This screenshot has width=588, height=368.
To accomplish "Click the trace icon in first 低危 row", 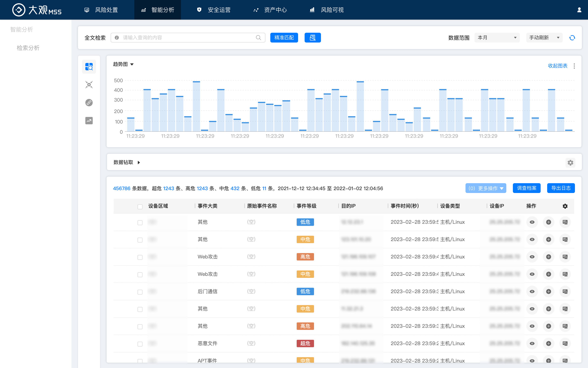I will click(x=565, y=222).
